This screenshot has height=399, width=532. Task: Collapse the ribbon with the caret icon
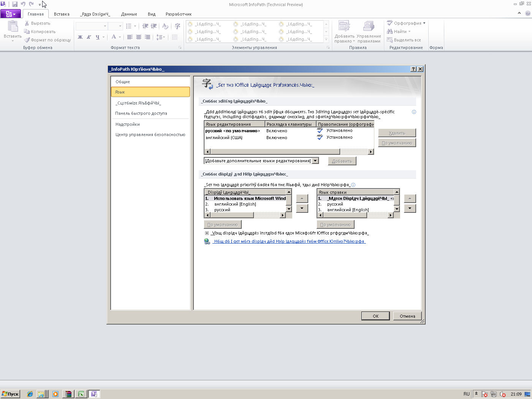pyautogui.click(x=519, y=13)
